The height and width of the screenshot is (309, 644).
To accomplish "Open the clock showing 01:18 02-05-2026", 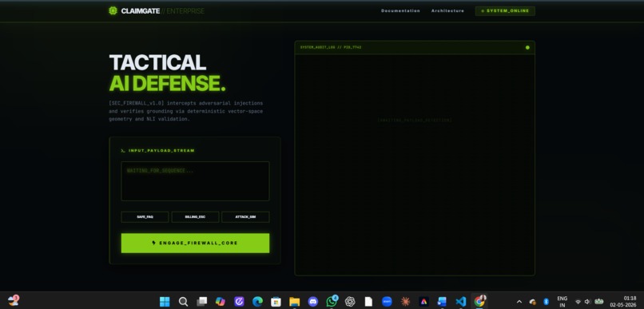I will click(x=623, y=302).
